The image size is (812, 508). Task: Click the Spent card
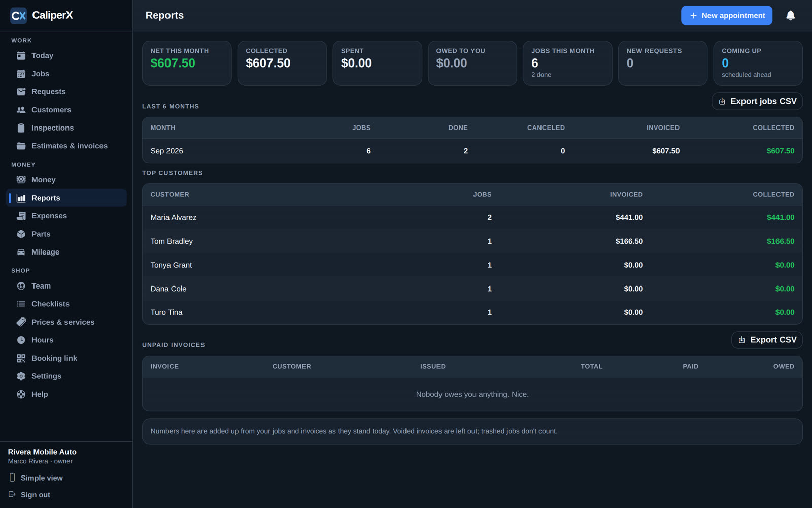click(377, 63)
